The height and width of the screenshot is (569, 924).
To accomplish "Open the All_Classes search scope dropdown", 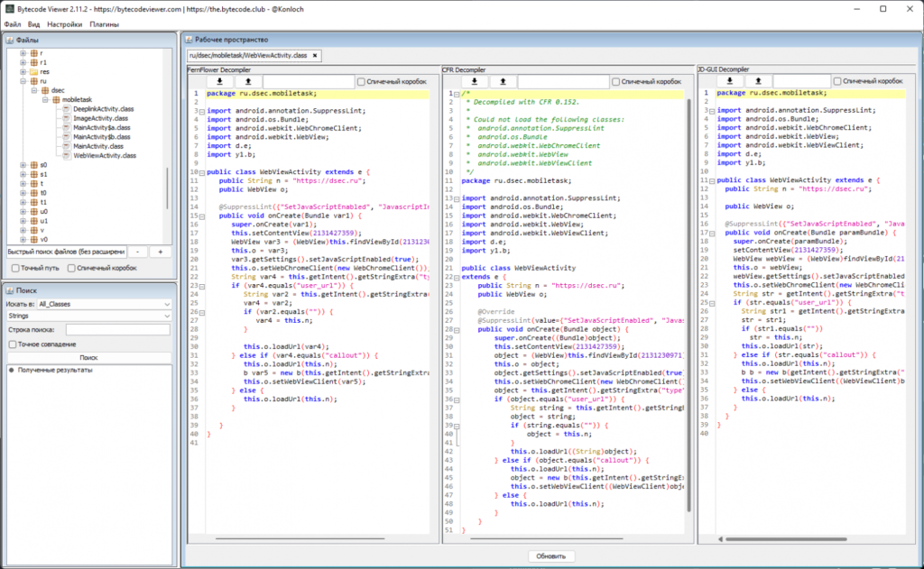I will 105,304.
